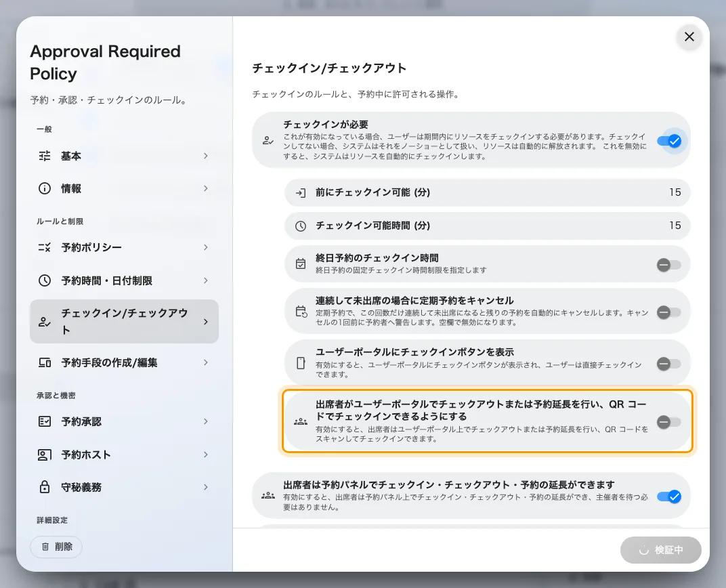Click the login arrow icon beside 前にチェックイン可能
Image resolution: width=726 pixels, height=588 pixels.
[x=301, y=192]
